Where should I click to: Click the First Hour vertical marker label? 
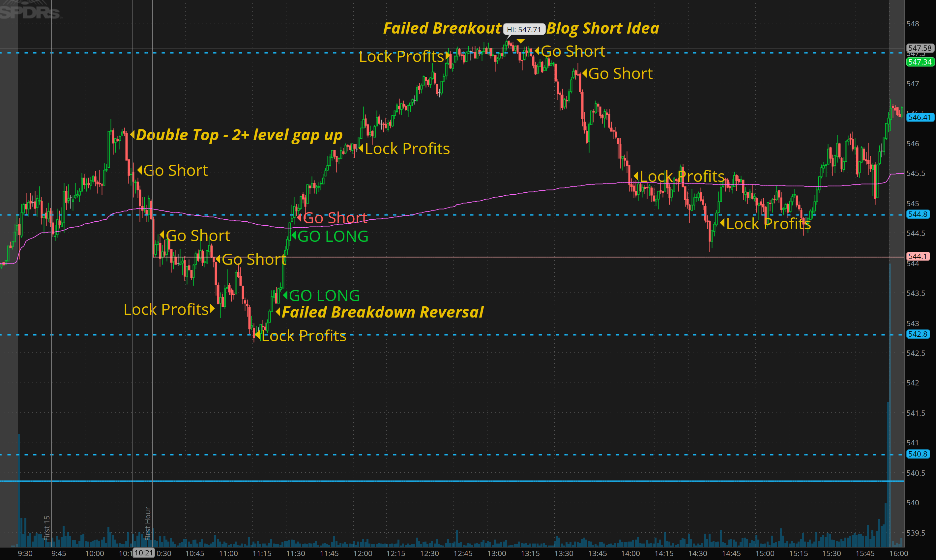pyautogui.click(x=148, y=523)
